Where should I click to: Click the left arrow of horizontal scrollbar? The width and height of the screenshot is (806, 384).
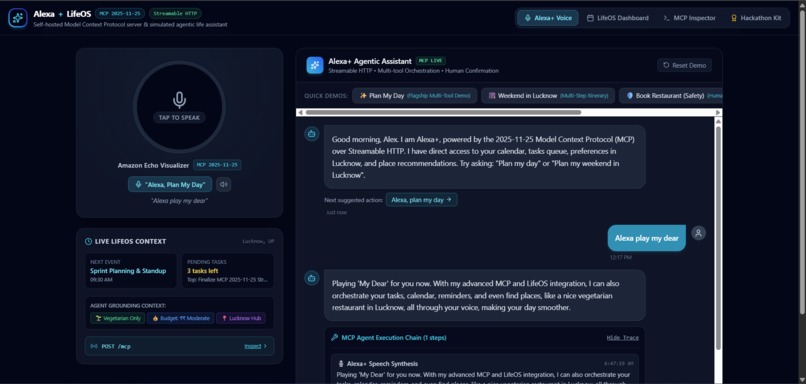coord(300,112)
